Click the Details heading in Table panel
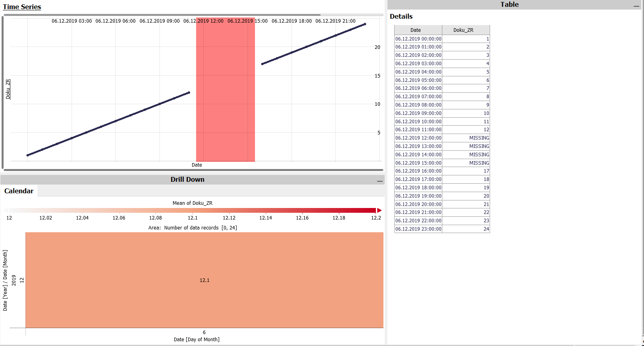 (x=401, y=16)
